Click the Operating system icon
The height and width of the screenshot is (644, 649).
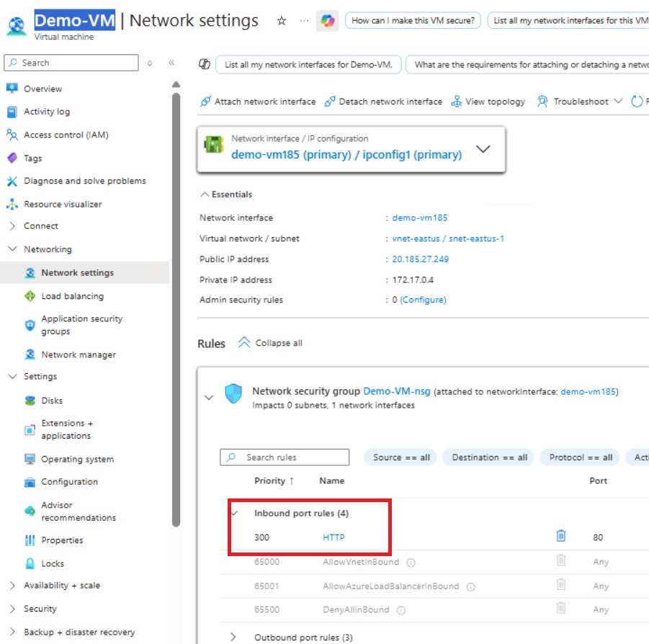coord(30,459)
